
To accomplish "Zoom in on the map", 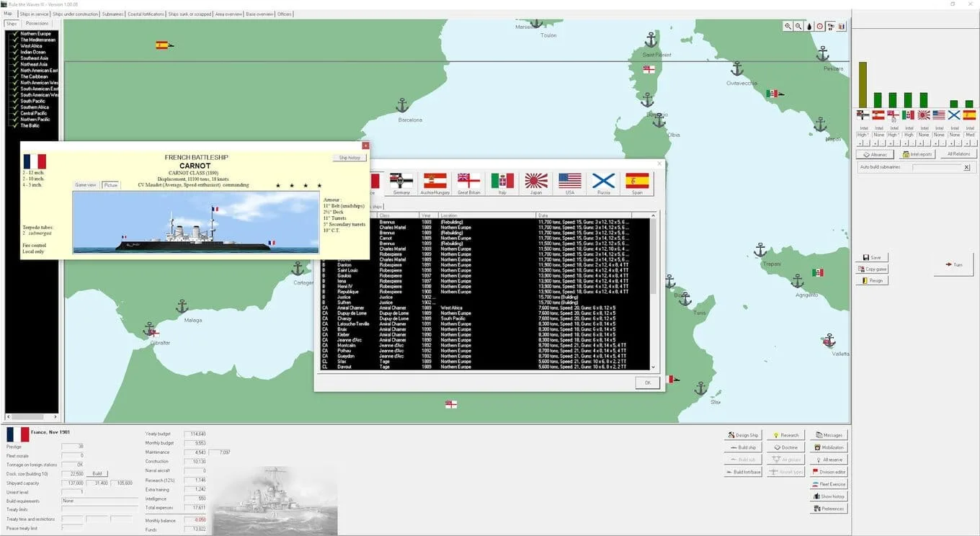I will pyautogui.click(x=788, y=27).
